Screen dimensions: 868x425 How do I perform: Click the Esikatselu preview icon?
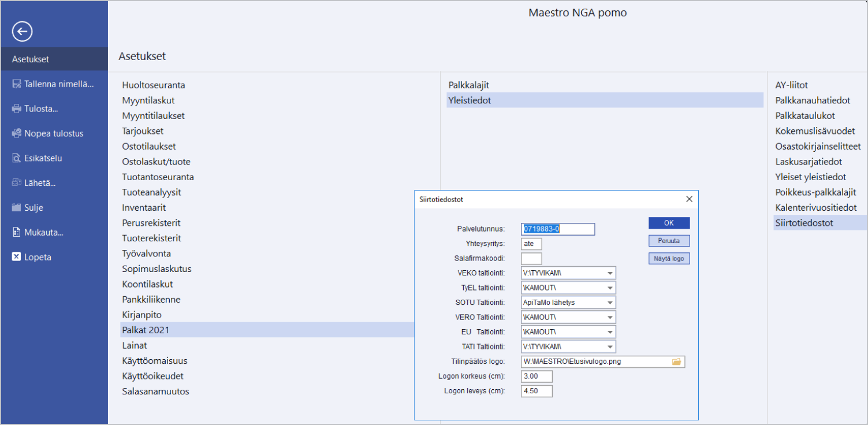pyautogui.click(x=17, y=158)
